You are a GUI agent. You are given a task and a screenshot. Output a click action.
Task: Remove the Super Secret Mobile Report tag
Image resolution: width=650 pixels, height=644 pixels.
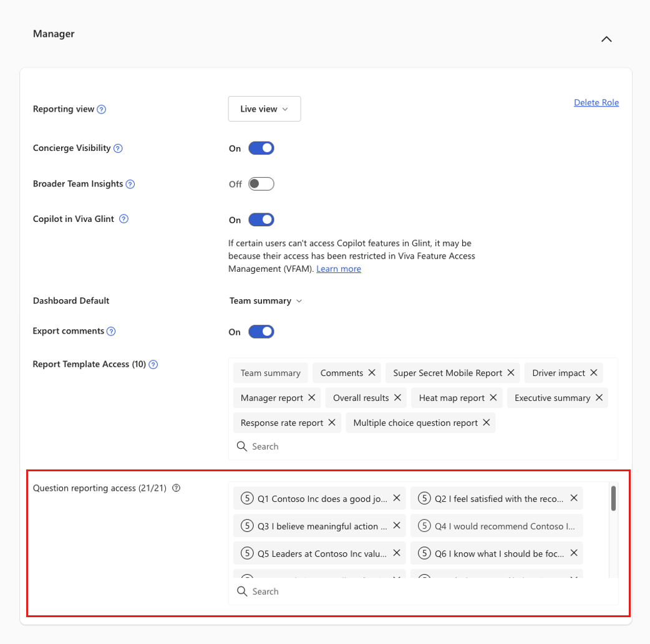[511, 373]
